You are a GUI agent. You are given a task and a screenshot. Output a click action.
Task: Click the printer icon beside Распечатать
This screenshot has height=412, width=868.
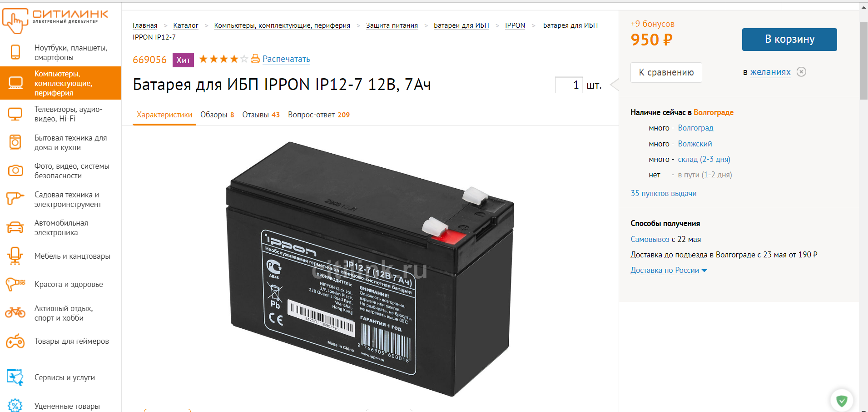pos(255,59)
